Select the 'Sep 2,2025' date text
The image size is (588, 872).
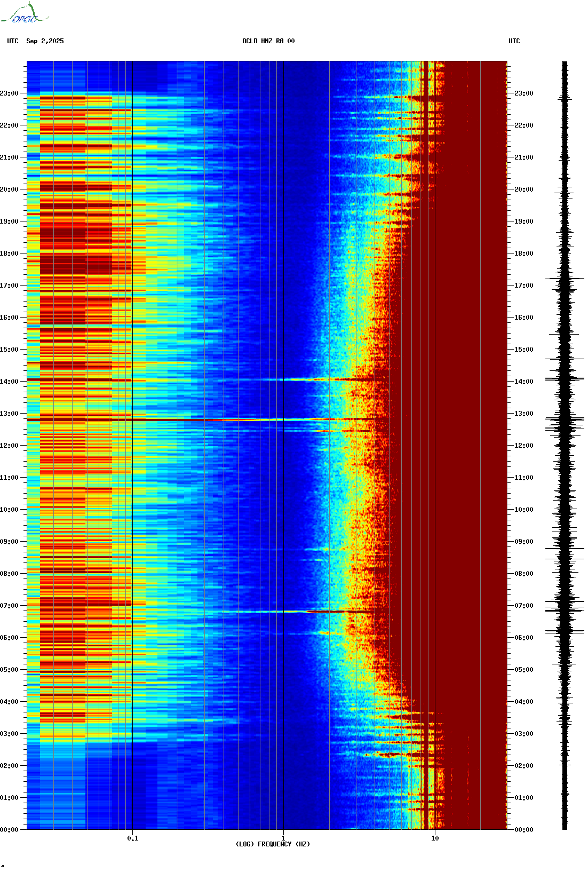[x=45, y=41]
